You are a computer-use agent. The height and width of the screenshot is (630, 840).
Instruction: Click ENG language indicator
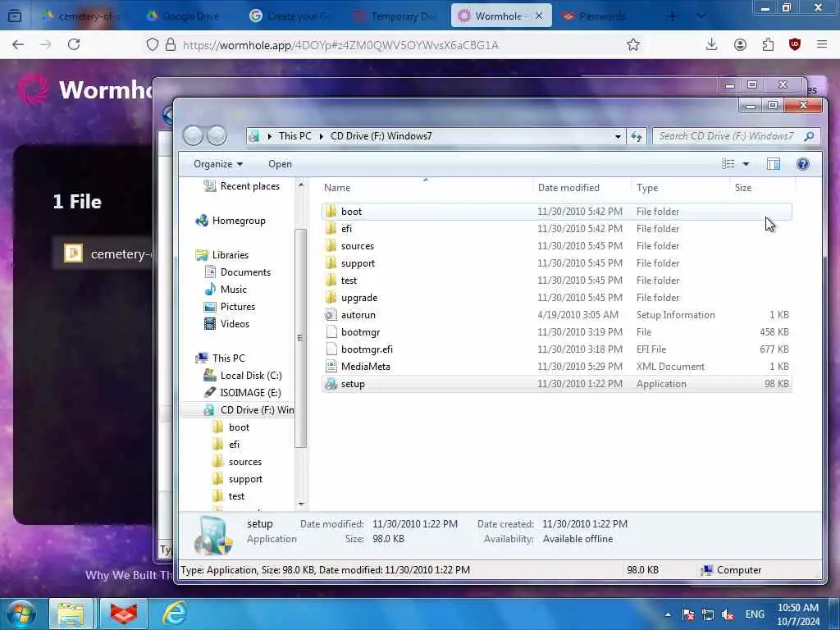pos(755,614)
